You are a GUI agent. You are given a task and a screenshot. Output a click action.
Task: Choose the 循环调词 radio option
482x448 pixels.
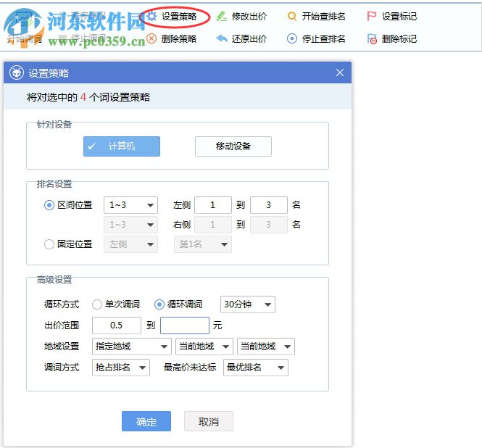(x=159, y=304)
